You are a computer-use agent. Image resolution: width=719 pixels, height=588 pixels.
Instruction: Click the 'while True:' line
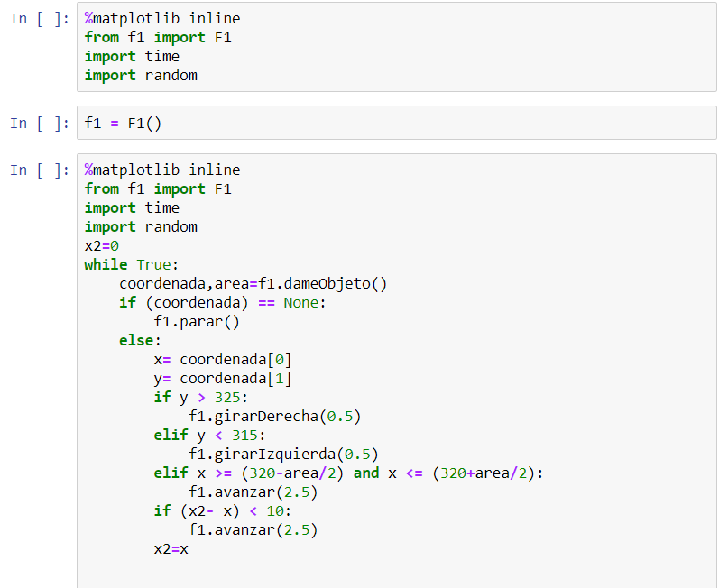(131, 264)
